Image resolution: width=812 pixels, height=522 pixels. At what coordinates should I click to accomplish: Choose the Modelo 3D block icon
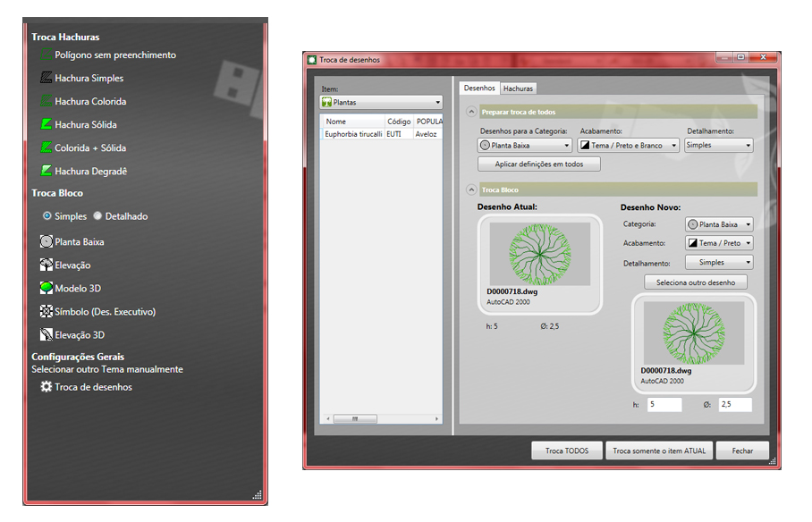(x=47, y=289)
